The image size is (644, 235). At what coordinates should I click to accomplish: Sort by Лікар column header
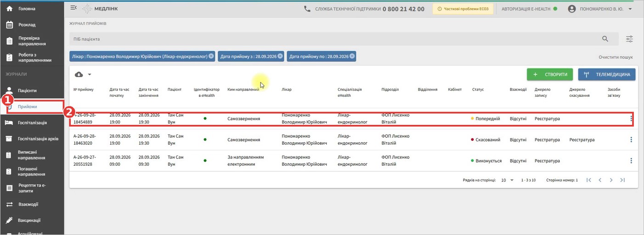click(286, 90)
